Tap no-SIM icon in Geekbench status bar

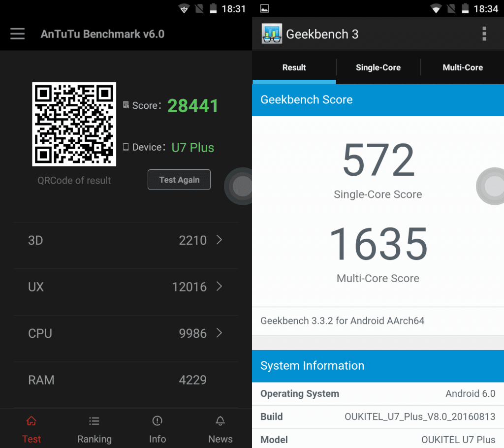point(451,9)
